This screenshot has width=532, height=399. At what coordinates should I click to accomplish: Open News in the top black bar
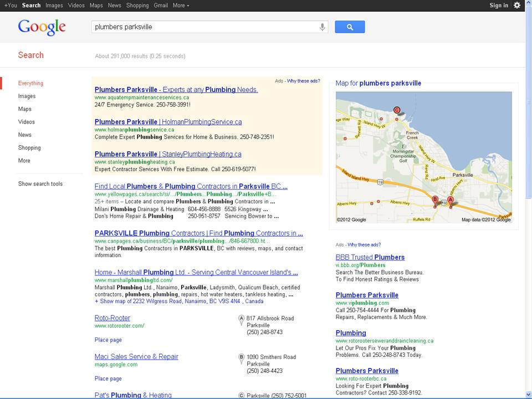(x=114, y=6)
